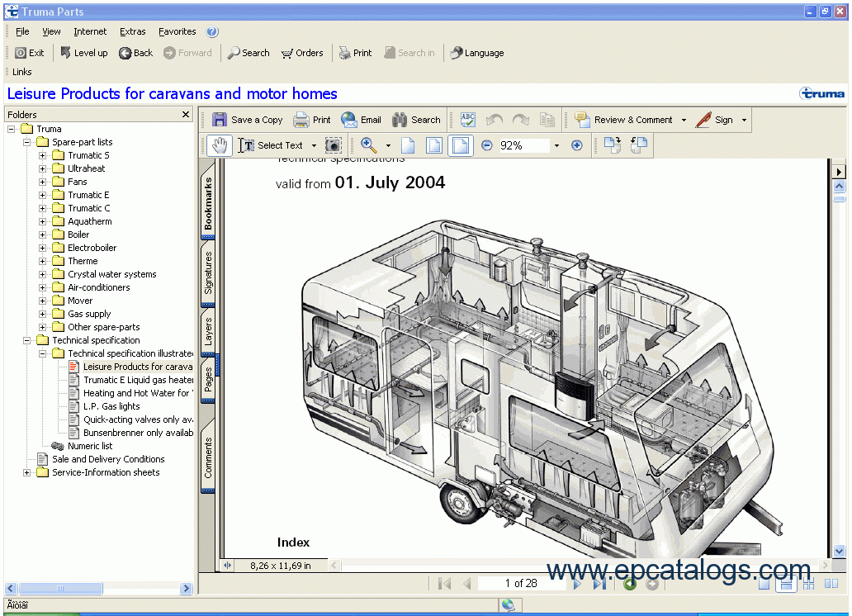Go to next page arrow
852x616 pixels.
(577, 583)
